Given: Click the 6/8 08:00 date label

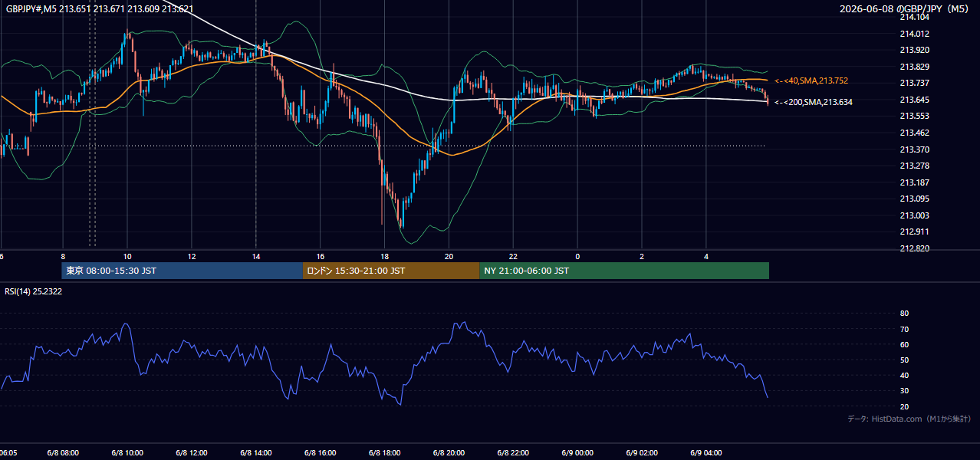Looking at the screenshot, I should tap(63, 452).
